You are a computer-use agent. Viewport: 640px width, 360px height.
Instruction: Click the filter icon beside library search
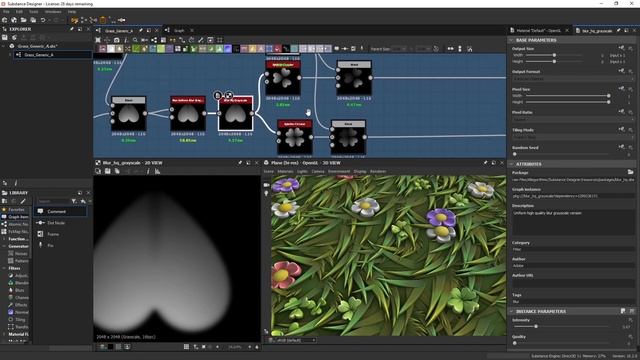coord(74,201)
